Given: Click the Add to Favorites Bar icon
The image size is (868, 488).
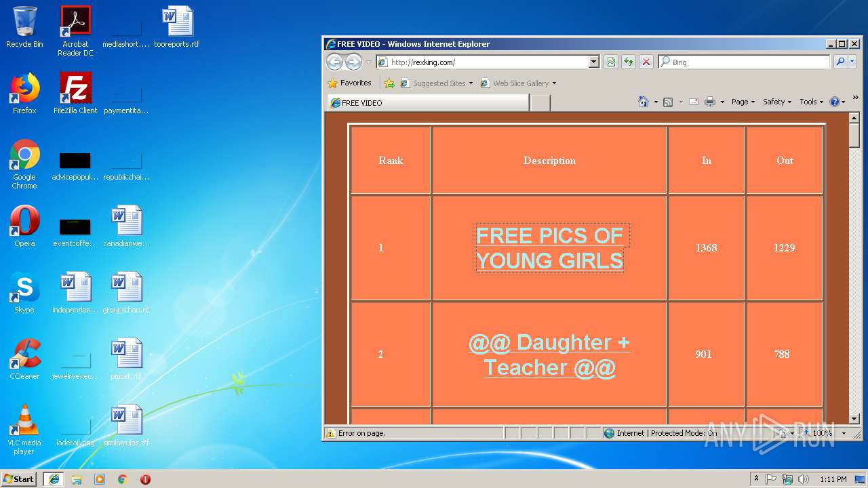Looking at the screenshot, I should (389, 83).
